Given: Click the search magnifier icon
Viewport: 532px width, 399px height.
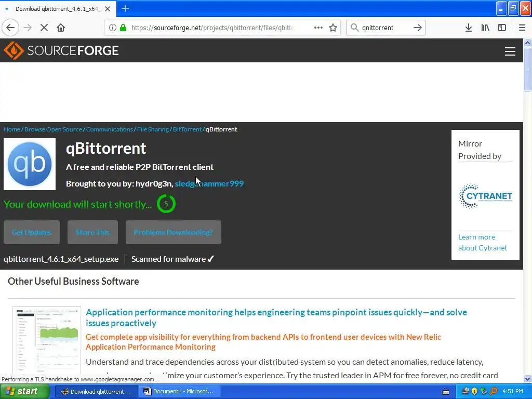Looking at the screenshot, I should 354,28.
